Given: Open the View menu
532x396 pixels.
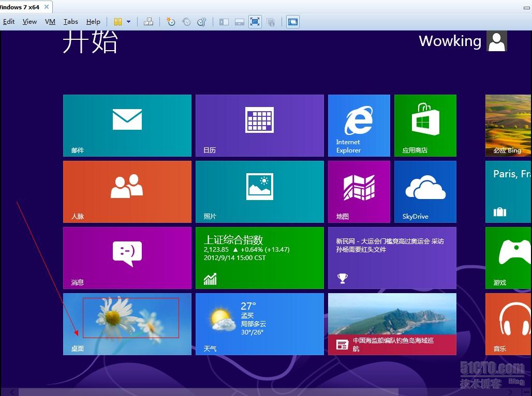Looking at the screenshot, I should tap(29, 22).
